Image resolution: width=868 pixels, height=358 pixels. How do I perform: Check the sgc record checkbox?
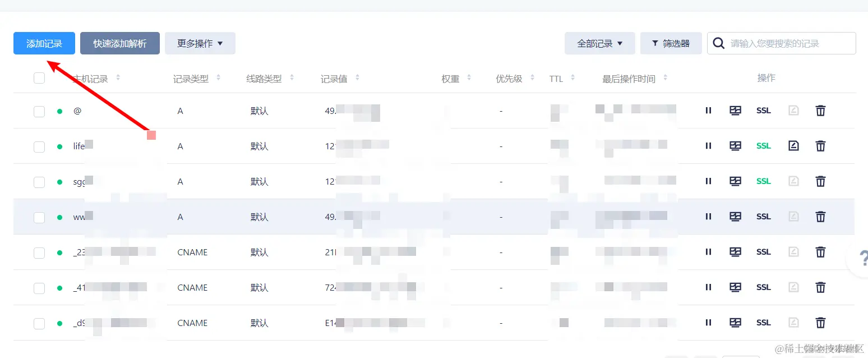coord(39,182)
